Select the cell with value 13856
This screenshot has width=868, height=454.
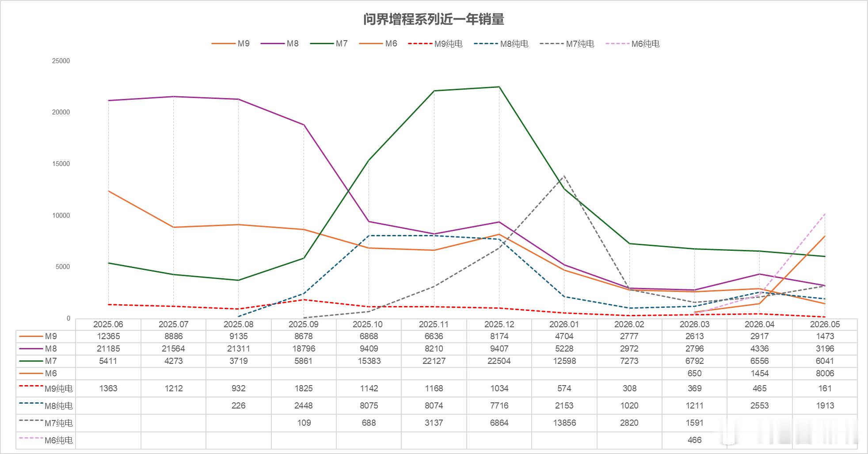564,423
